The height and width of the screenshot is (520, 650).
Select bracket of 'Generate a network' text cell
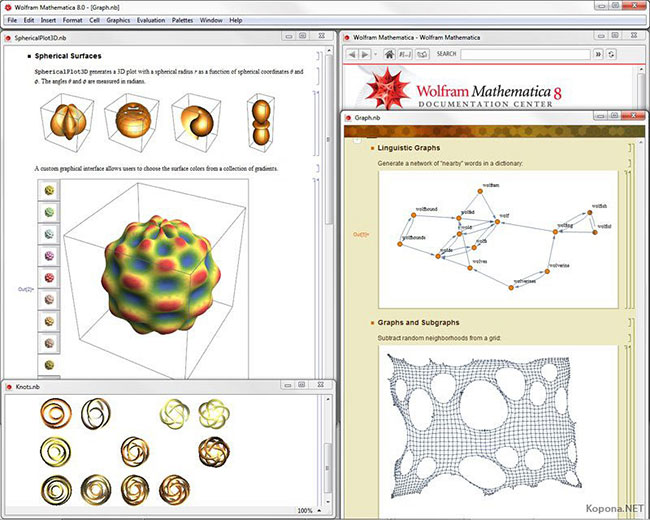click(630, 163)
